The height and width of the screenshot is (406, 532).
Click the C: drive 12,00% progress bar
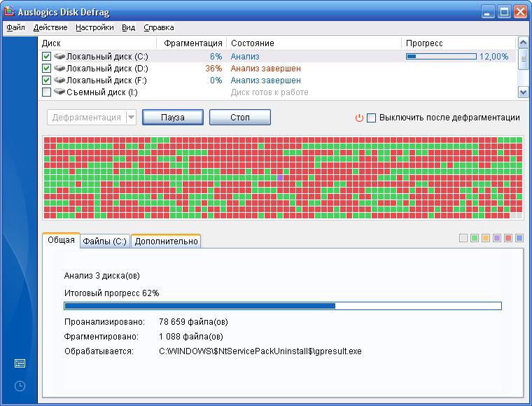pyautogui.click(x=441, y=56)
